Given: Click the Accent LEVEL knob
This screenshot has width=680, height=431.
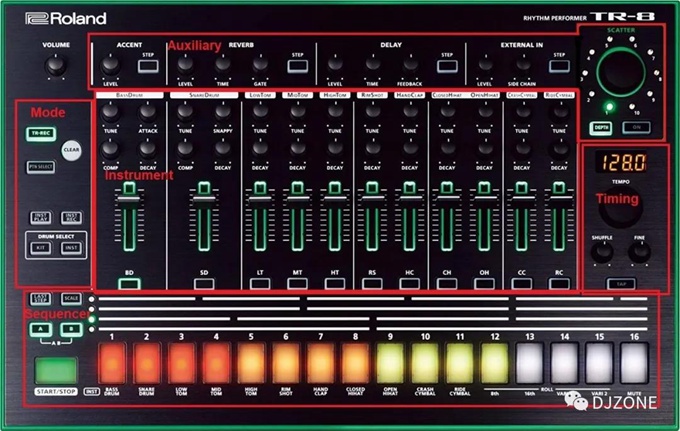Looking at the screenshot, I should click(x=111, y=66).
